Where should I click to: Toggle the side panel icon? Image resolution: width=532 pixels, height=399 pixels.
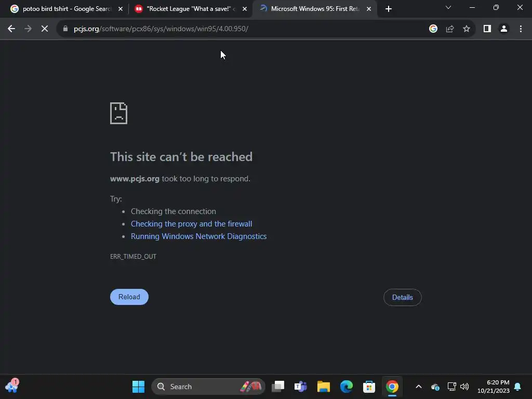487,29
